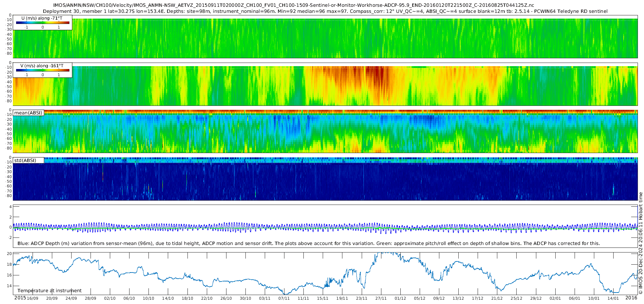
Task: Click the 2015 year label on time axis
Action: [x=20, y=298]
